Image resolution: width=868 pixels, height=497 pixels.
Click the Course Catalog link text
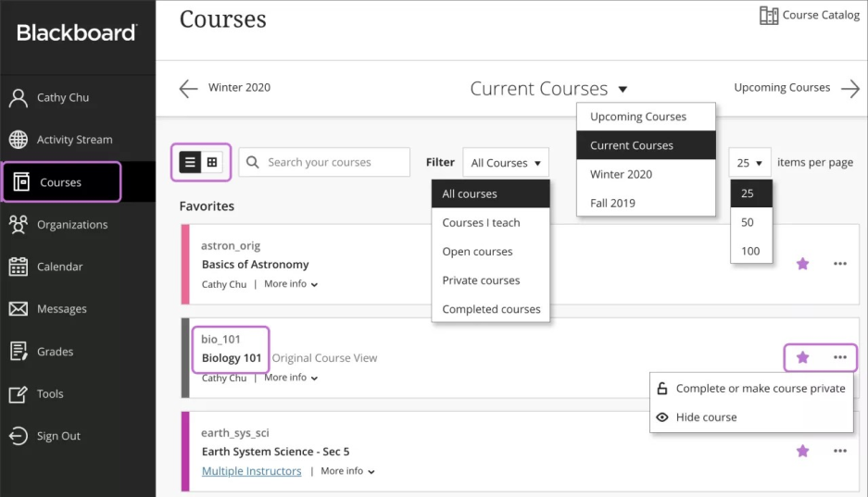point(821,16)
